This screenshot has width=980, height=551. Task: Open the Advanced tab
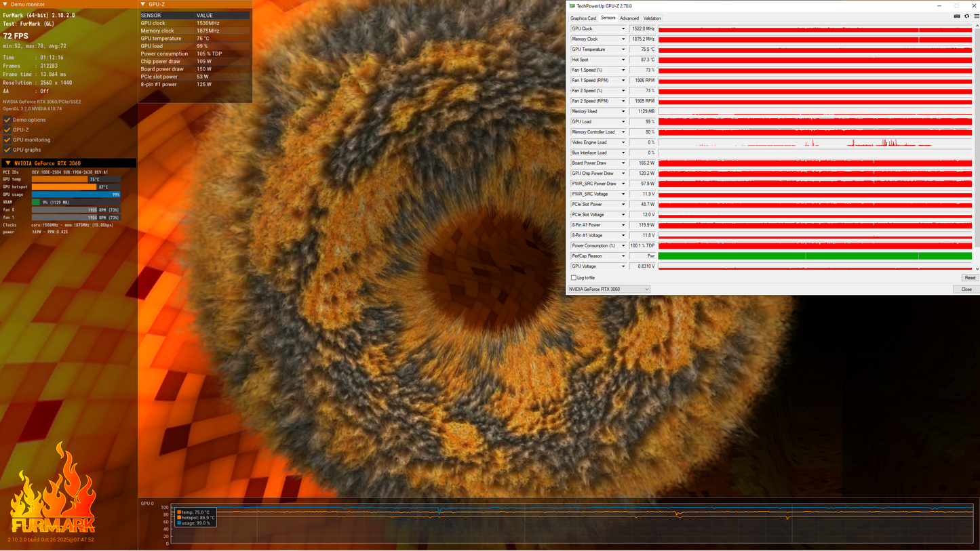pos(629,18)
